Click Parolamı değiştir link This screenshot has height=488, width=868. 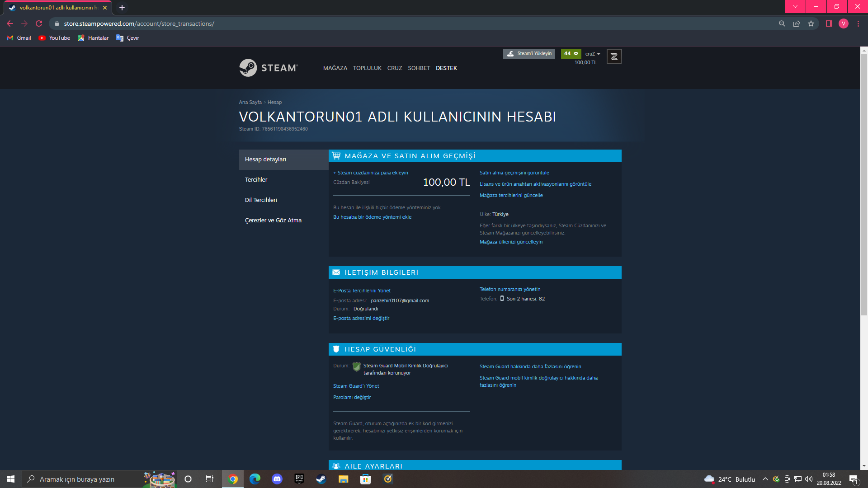click(352, 397)
